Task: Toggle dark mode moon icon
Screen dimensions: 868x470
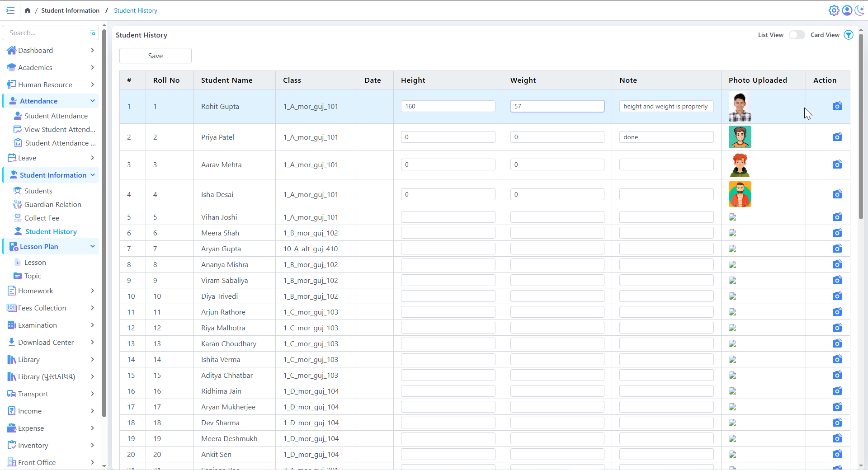Action: (859, 10)
